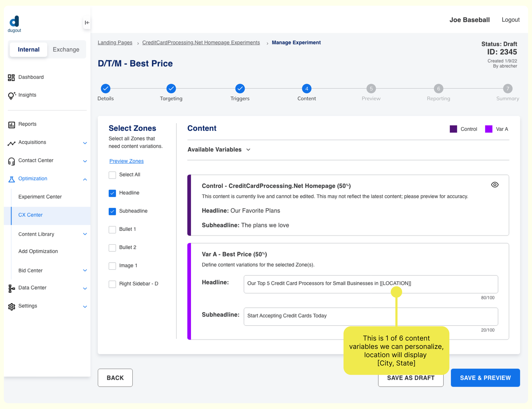Click the Contact Center headset icon

[x=11, y=161]
